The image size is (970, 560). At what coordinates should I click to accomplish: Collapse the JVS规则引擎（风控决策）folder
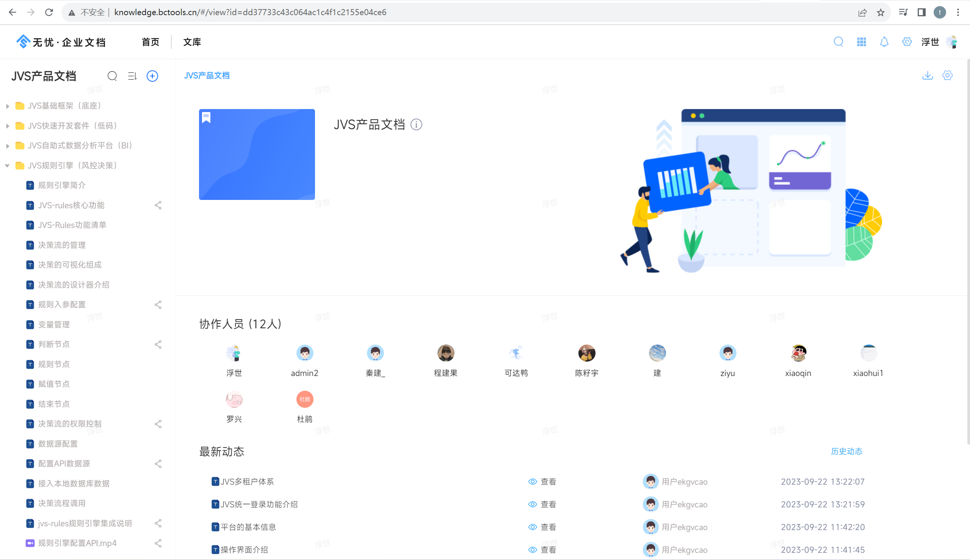(7, 165)
